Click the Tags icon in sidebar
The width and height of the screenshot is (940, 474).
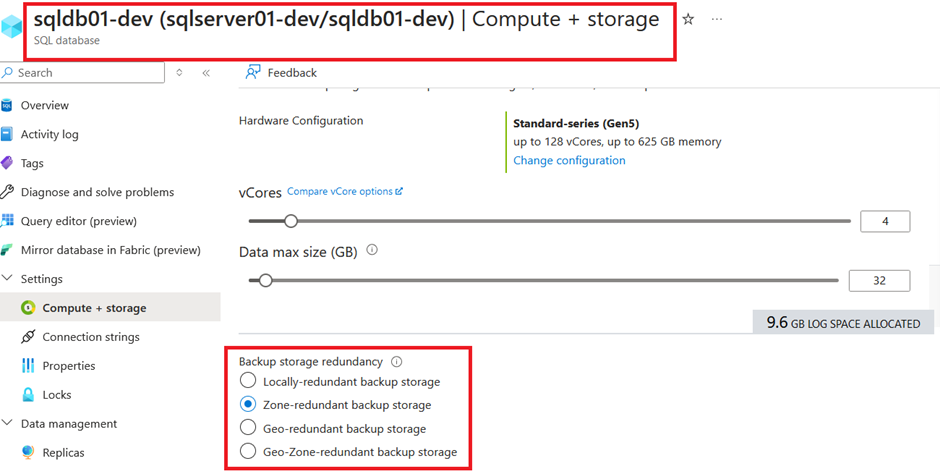tap(7, 163)
